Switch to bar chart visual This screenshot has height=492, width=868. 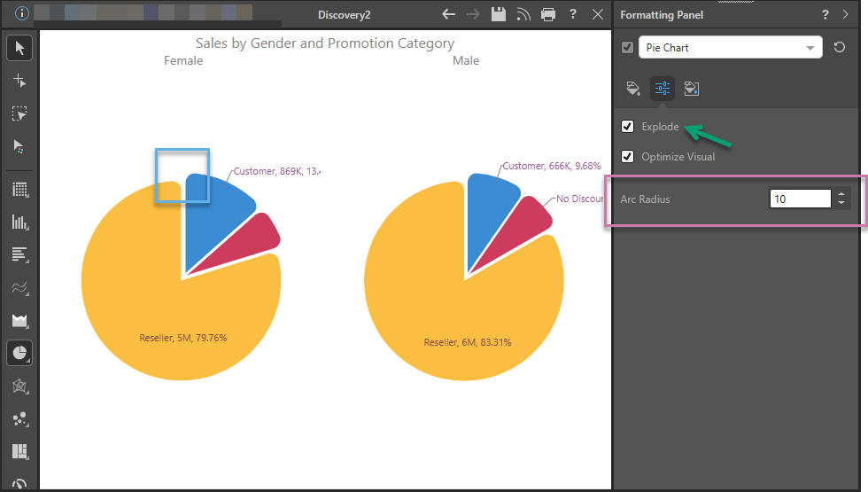click(19, 255)
